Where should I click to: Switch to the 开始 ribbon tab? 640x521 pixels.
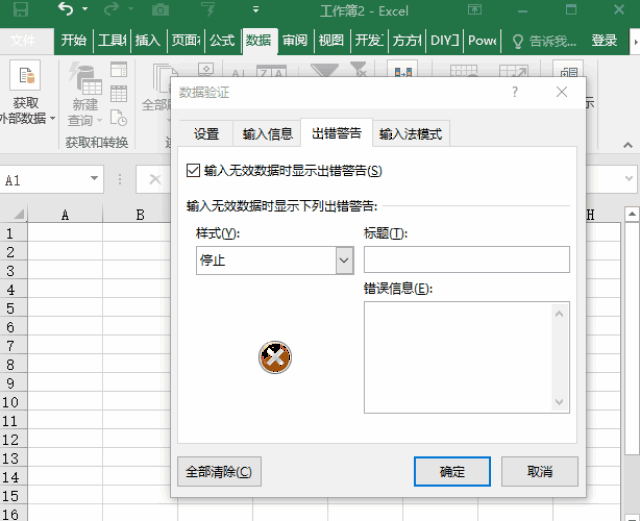pos(73,40)
